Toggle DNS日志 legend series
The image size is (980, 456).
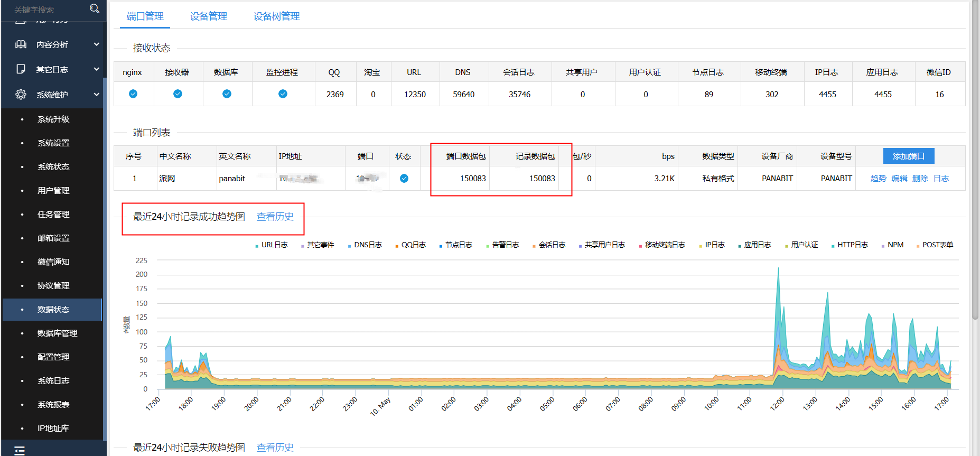365,245
